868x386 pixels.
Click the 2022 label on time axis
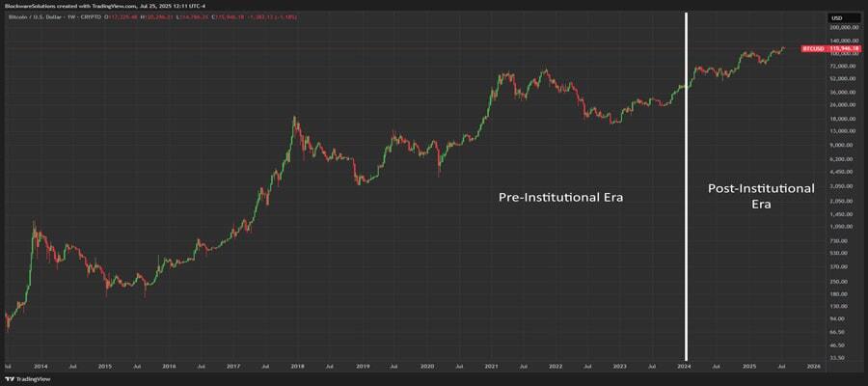tap(556, 366)
